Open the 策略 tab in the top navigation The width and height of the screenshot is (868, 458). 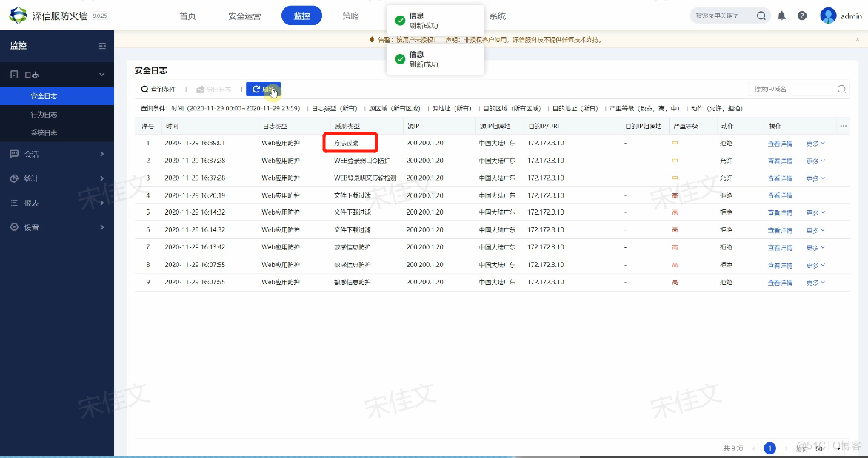(x=351, y=15)
